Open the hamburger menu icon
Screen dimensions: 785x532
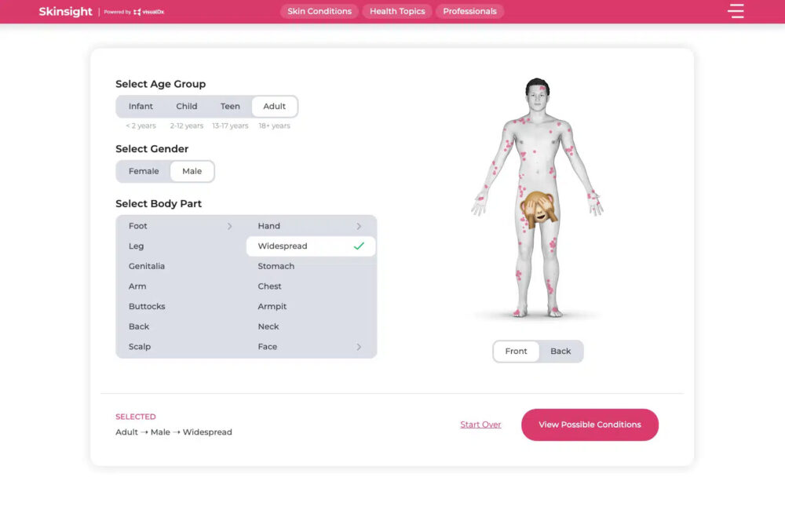[x=735, y=11]
